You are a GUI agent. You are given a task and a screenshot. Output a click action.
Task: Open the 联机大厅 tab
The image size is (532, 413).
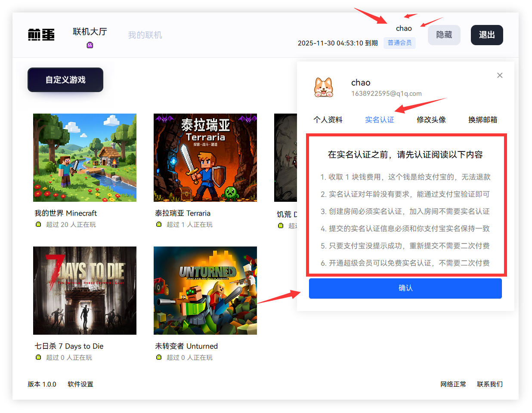click(90, 32)
